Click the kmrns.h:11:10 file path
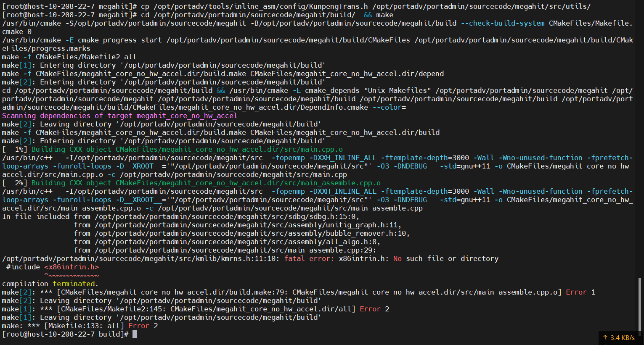This screenshot has width=644, height=345. point(141,258)
